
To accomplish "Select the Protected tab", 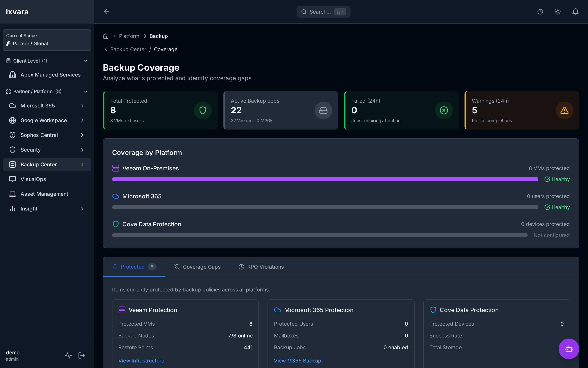I will [x=134, y=267].
